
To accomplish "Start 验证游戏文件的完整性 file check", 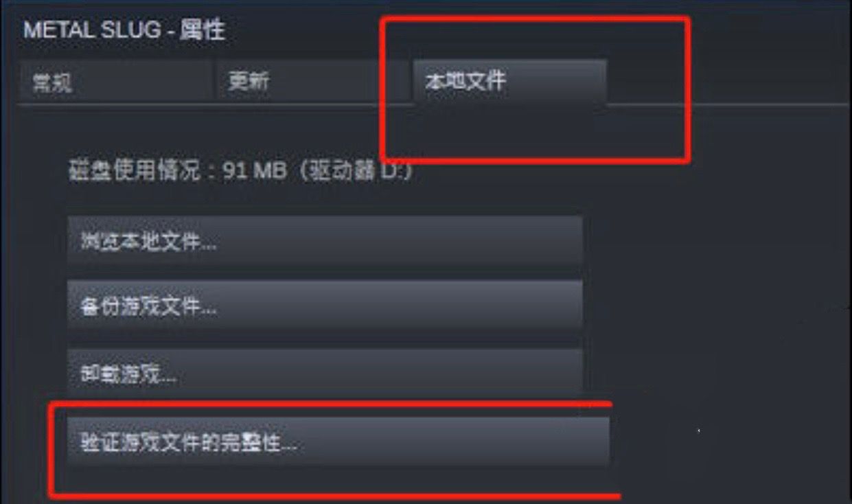I will [x=338, y=442].
